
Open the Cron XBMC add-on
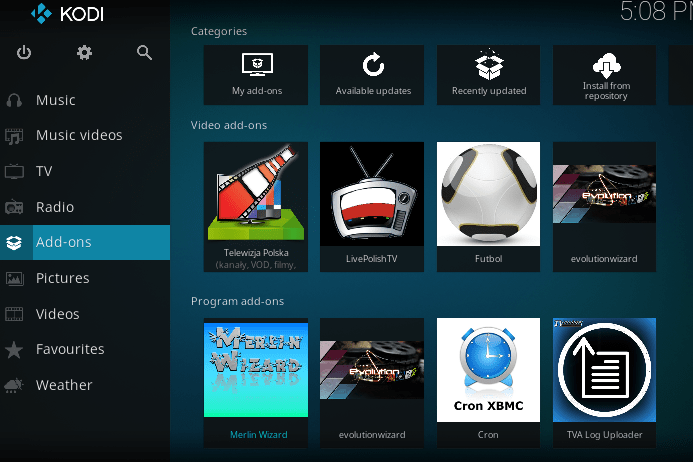point(488,383)
